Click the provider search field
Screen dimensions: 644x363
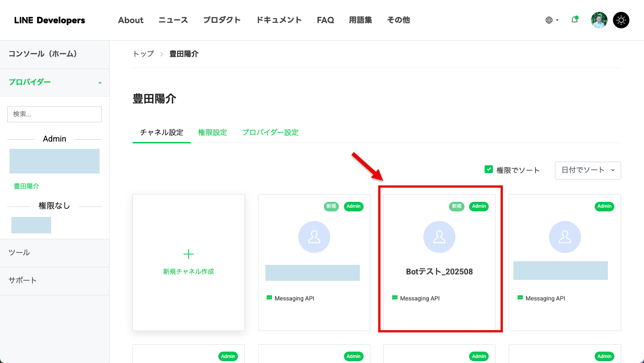tap(54, 114)
